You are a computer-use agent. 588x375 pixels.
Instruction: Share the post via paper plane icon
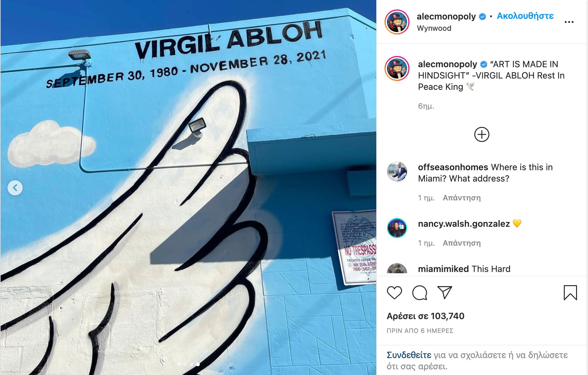point(445,293)
